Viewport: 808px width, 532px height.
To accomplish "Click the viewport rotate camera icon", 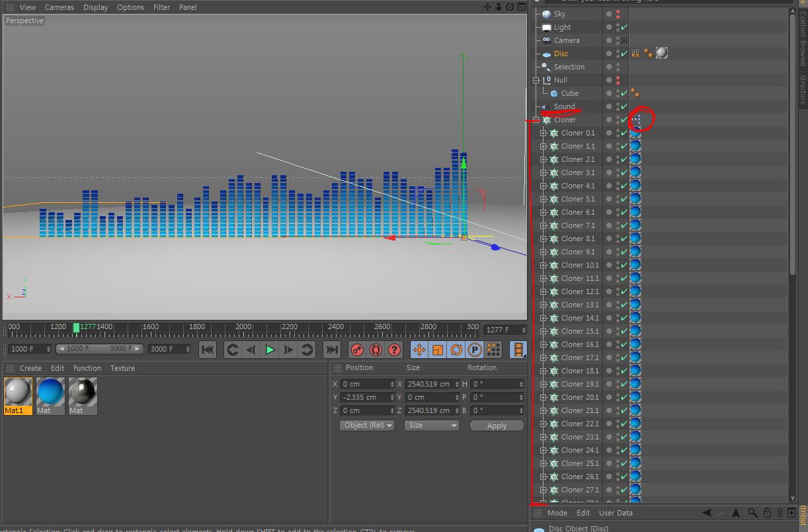I will tap(510, 7).
